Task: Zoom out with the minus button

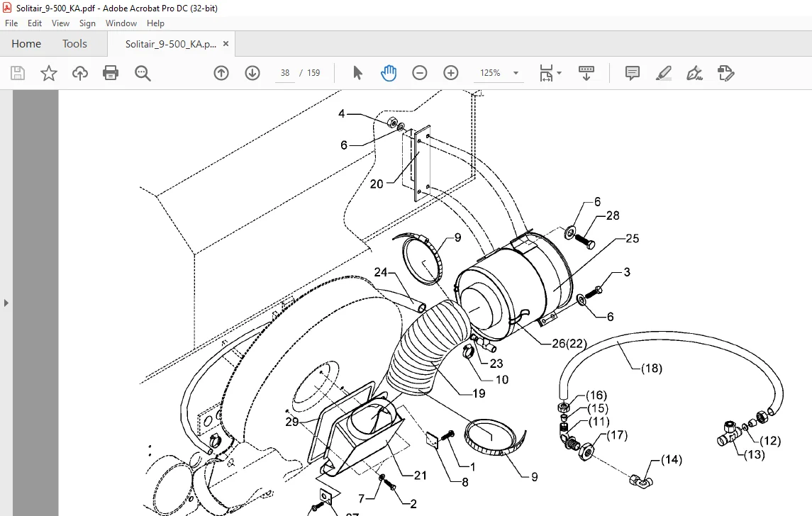Action: click(419, 73)
